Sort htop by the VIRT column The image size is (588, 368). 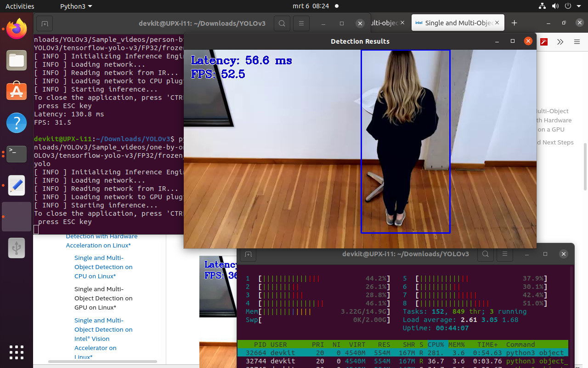point(356,345)
